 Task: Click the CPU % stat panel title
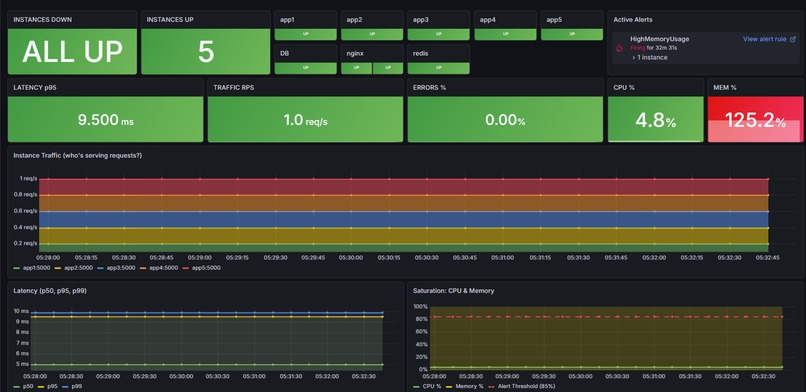point(624,88)
